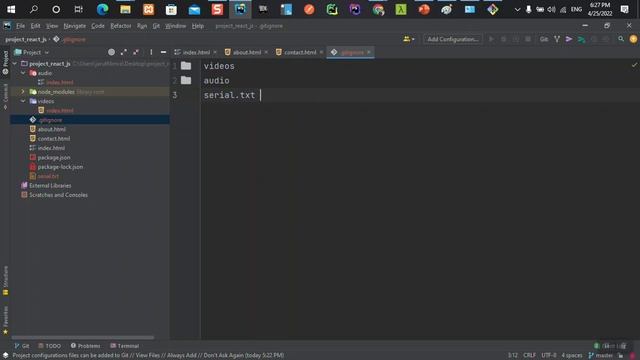Switch to the about.html editor tab
The image size is (640, 360).
tap(247, 52)
